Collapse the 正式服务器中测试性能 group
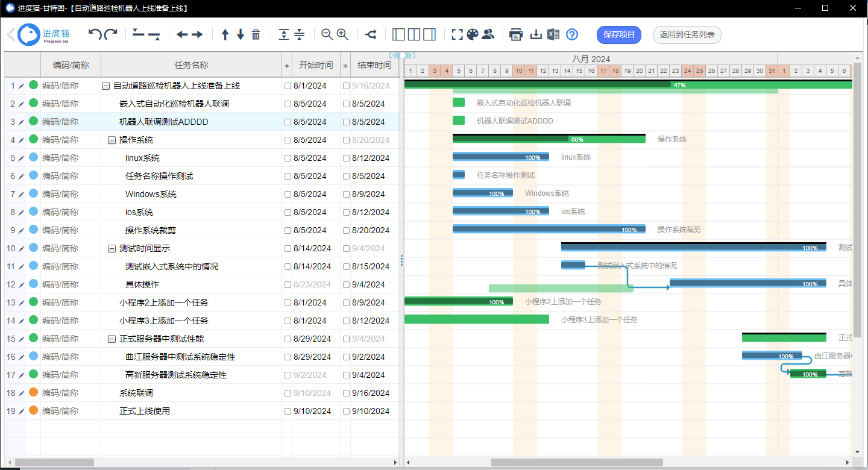Screen dimensions: 868x470 tap(112, 339)
